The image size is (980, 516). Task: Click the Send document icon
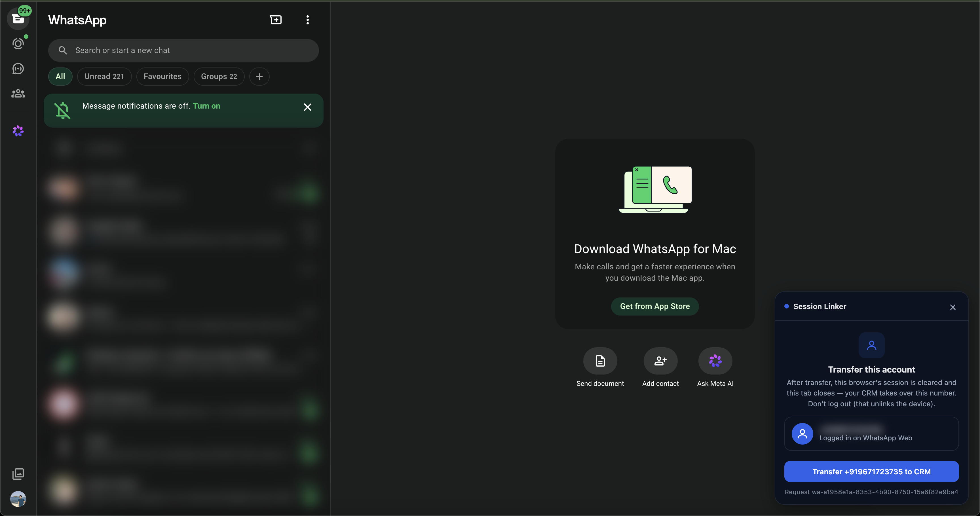click(600, 361)
